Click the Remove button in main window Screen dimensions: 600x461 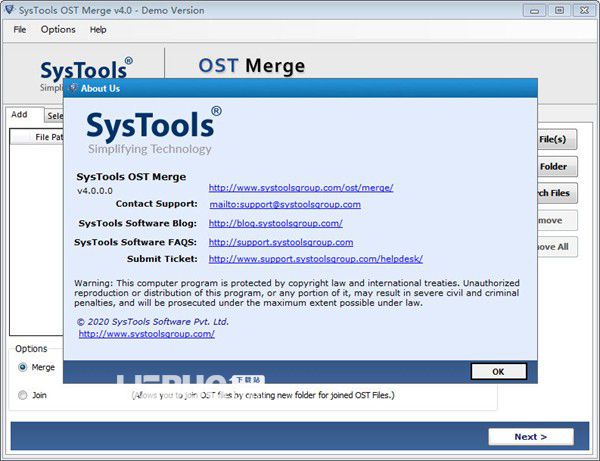(x=557, y=220)
